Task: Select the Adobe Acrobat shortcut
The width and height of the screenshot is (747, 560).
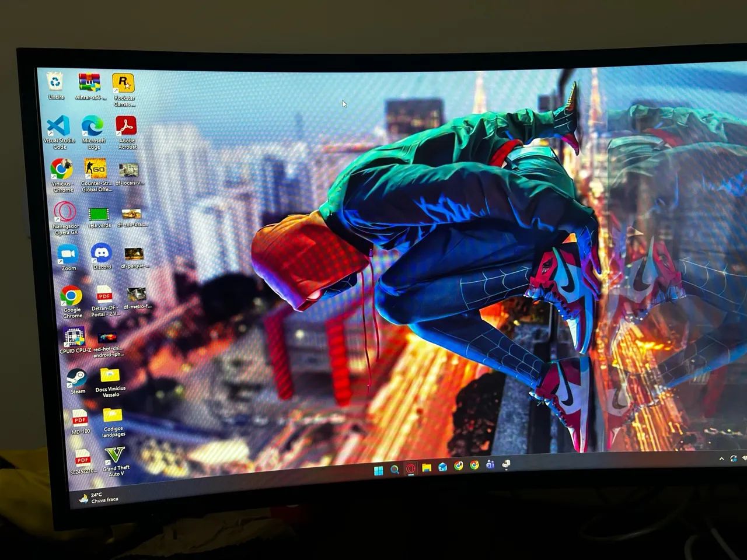Action: coord(127,132)
